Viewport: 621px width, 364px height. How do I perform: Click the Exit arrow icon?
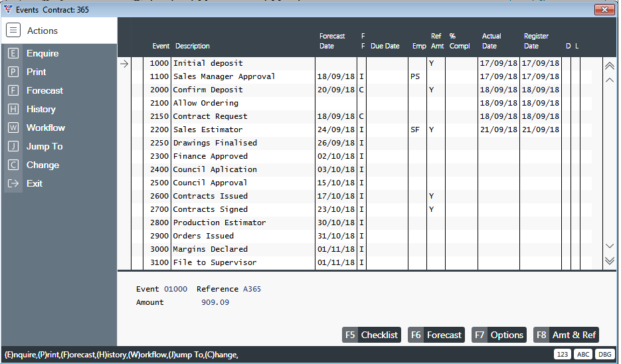pos(13,183)
